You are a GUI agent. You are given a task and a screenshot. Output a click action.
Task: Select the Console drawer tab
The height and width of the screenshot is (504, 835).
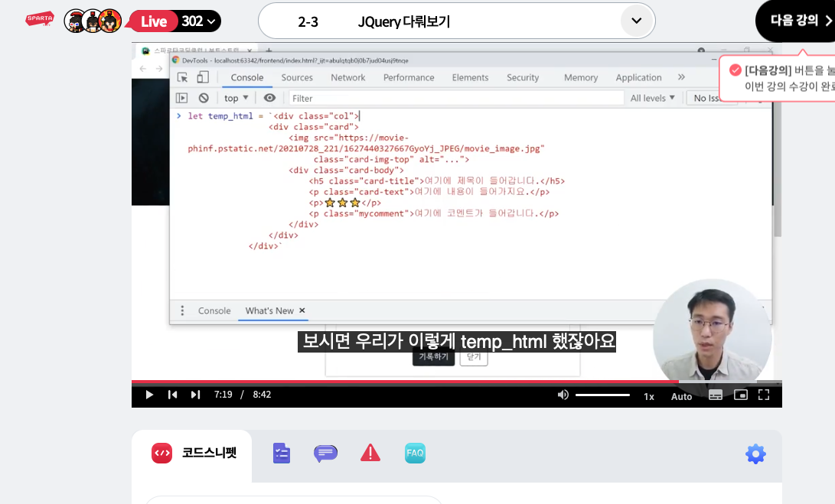pos(214,311)
